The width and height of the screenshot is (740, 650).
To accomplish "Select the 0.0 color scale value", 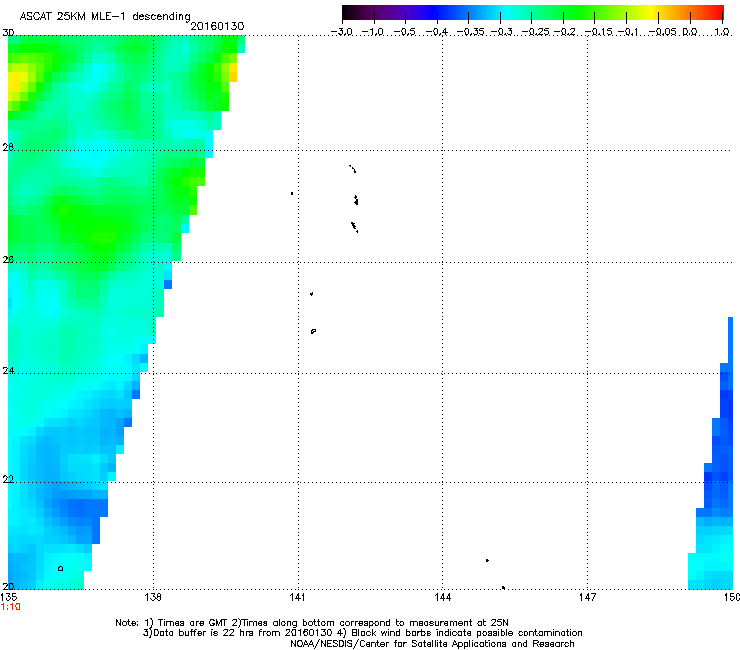I will click(690, 32).
